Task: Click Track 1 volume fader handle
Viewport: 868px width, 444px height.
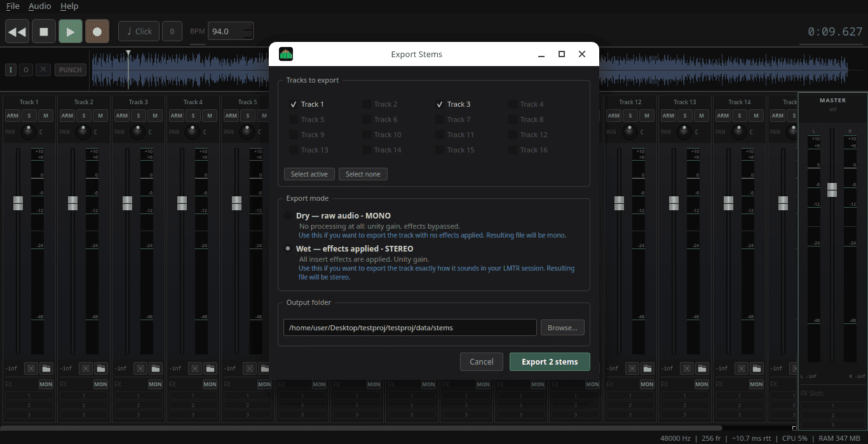Action: pos(18,203)
